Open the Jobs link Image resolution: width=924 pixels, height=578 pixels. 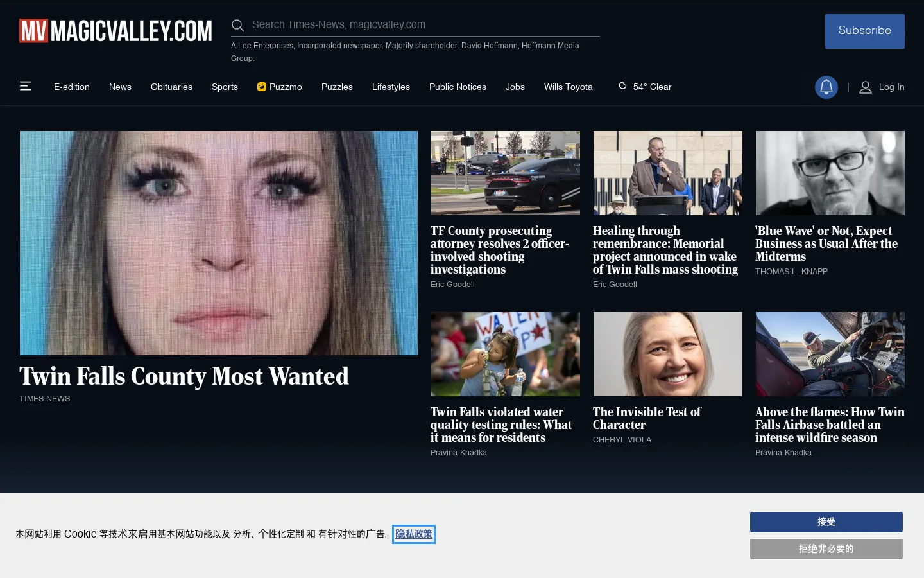tap(515, 87)
